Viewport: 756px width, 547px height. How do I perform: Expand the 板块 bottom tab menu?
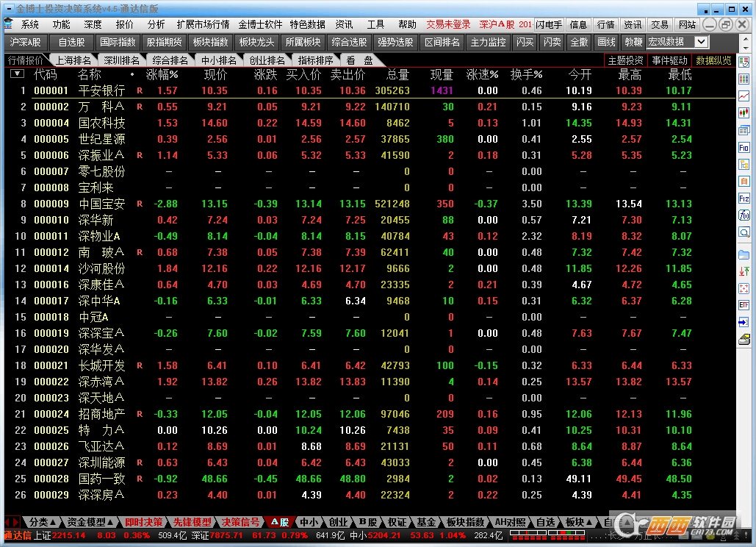pos(579,522)
